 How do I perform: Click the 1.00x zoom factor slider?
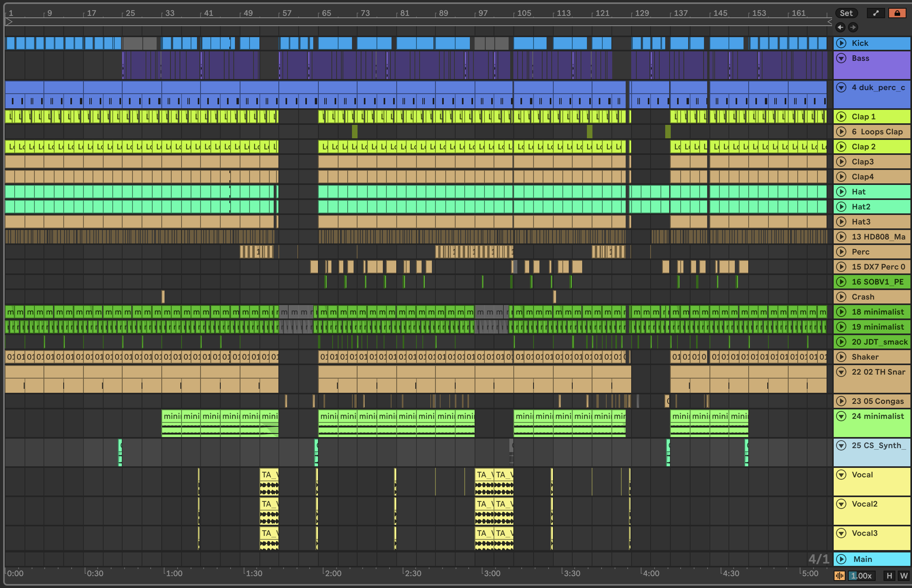861,576
